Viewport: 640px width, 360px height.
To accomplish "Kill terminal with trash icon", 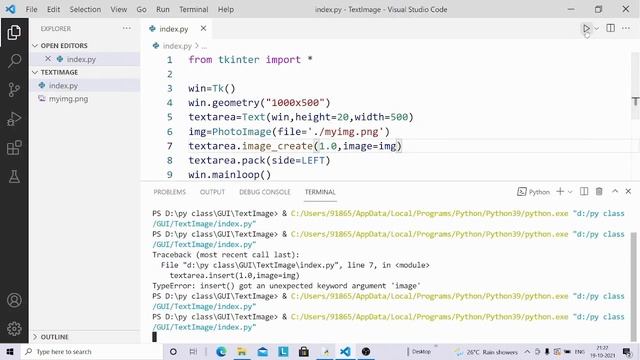I will (x=599, y=191).
